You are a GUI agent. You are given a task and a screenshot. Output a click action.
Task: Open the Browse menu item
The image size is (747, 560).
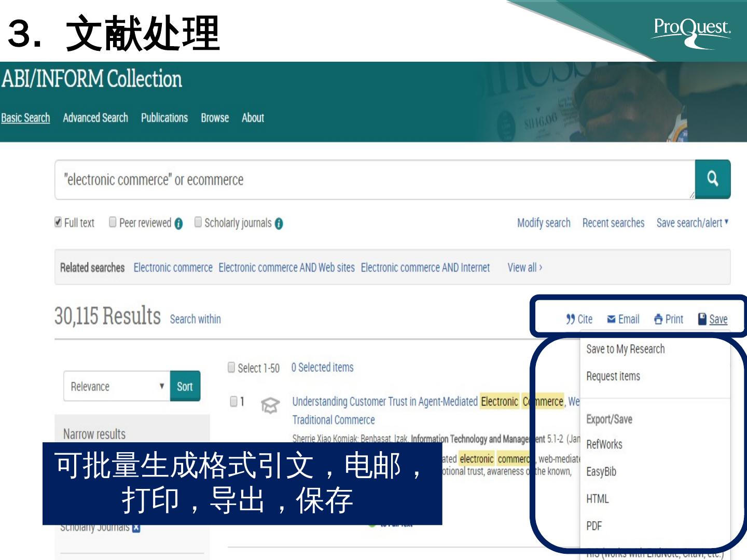coord(215,118)
